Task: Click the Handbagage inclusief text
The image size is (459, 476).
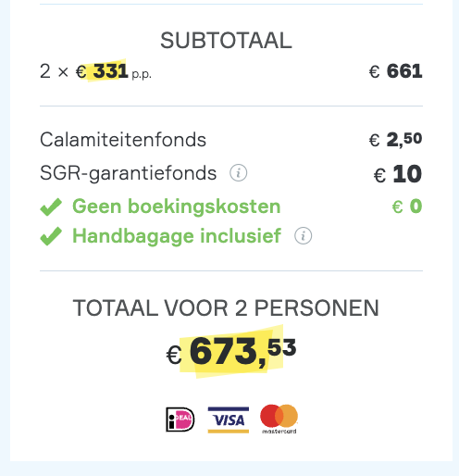Action: point(177,237)
